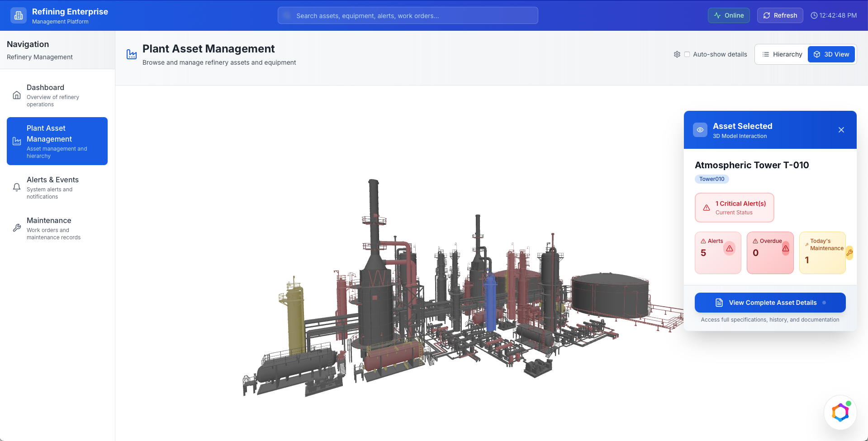The width and height of the screenshot is (868, 441).
Task: Click the wrench icon on Today's Maintenance card
Action: pyautogui.click(x=849, y=253)
